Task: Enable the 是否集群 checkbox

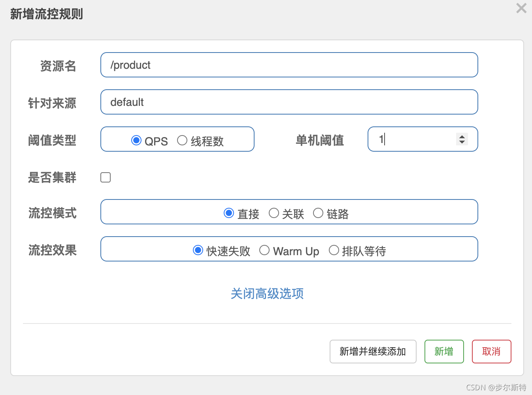Action: (x=106, y=177)
